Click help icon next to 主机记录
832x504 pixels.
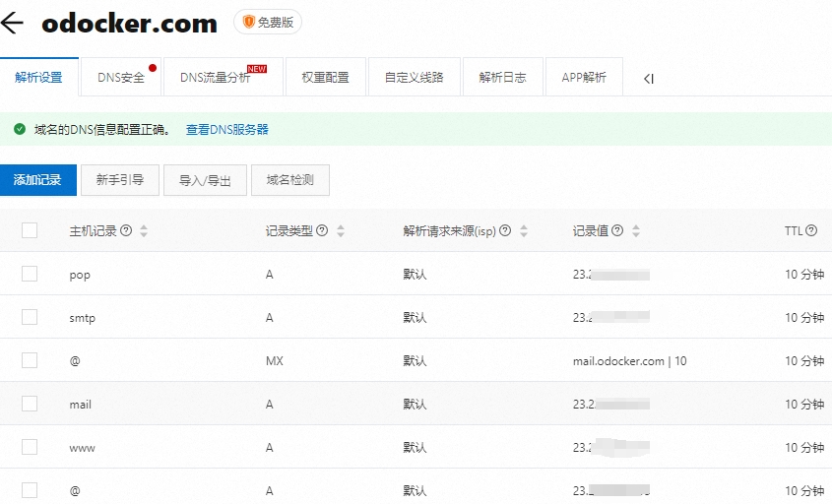pyautogui.click(x=126, y=231)
